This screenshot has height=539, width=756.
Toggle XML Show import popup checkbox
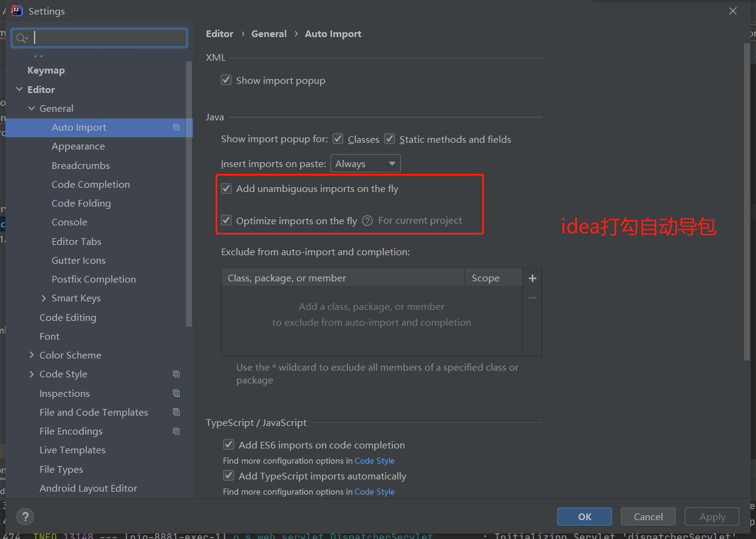(226, 80)
